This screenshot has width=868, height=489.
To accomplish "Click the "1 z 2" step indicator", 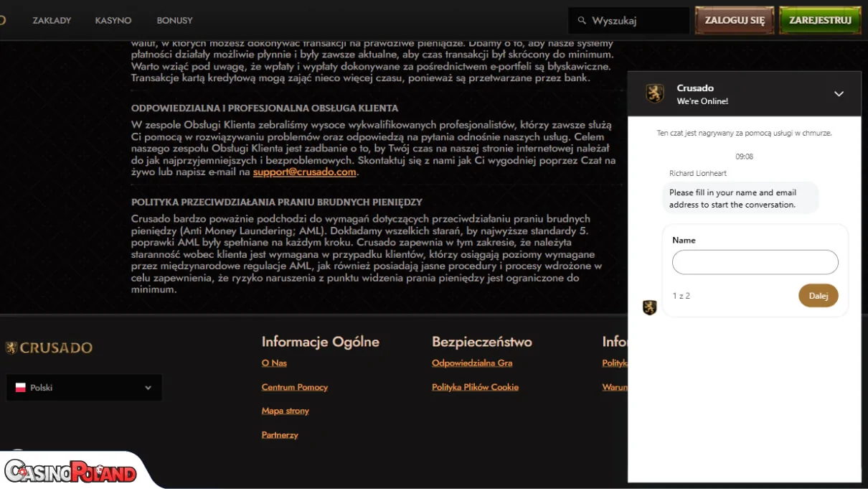I will (681, 296).
